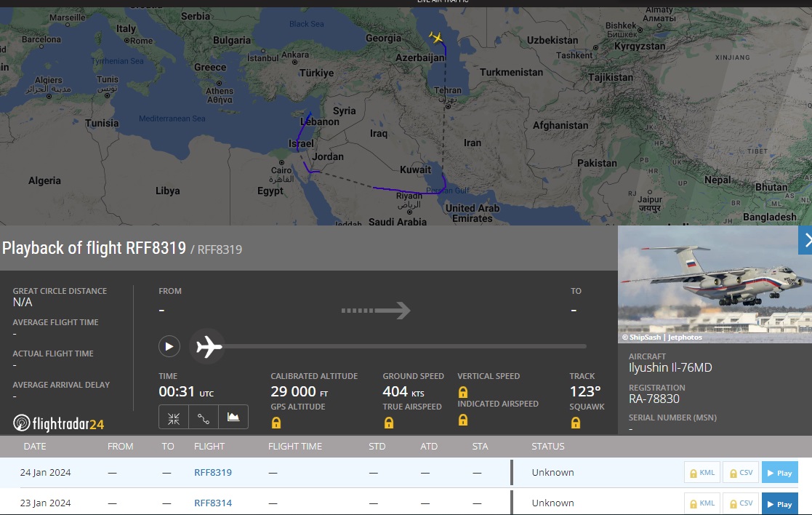Open the RFF8319 flight link
This screenshot has height=515, width=812.
[x=213, y=473]
